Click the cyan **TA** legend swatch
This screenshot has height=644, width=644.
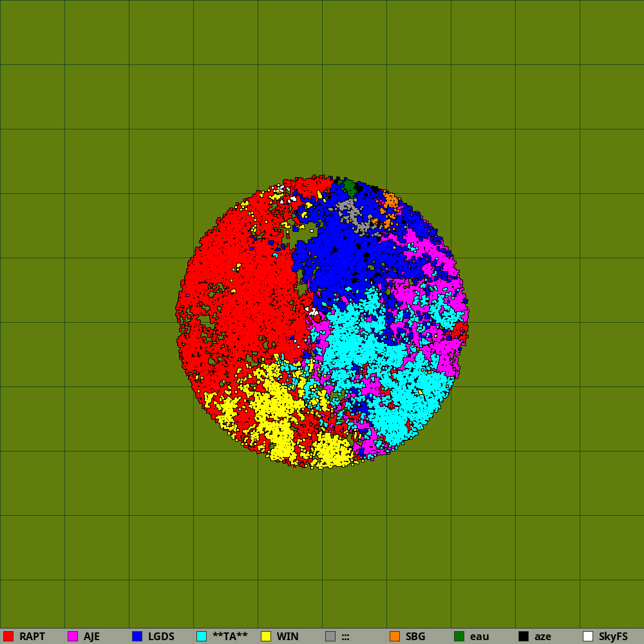(202, 636)
